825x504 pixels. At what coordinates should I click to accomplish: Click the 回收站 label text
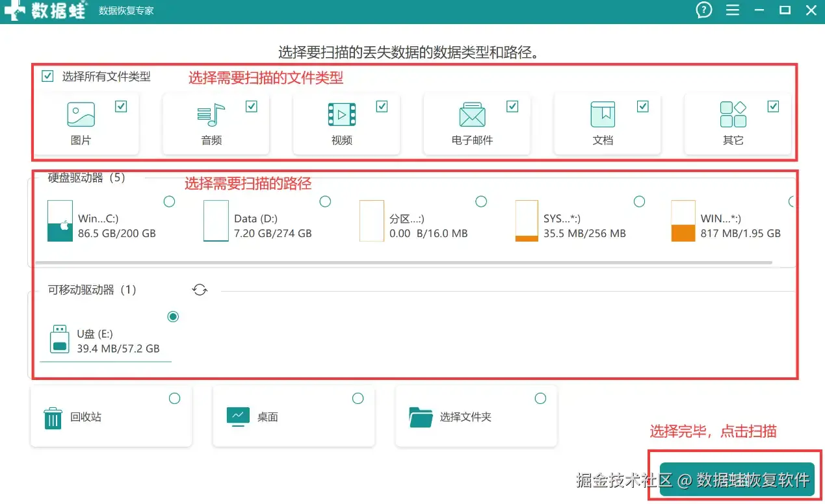click(x=86, y=417)
